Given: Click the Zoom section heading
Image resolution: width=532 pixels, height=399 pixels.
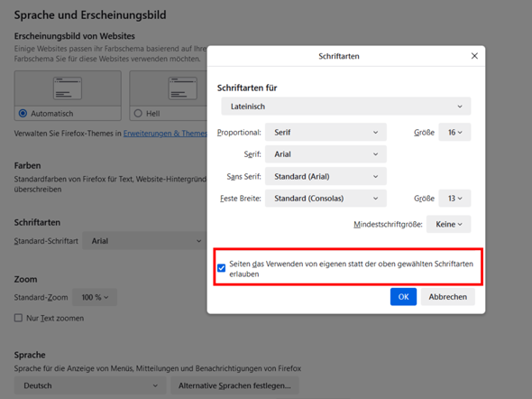Looking at the screenshot, I should (25, 280).
